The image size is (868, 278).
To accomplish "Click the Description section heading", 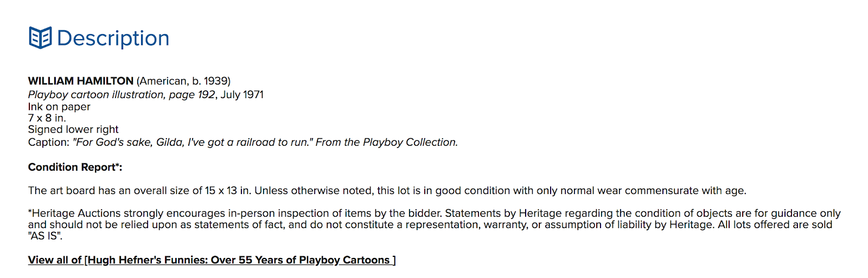I will (113, 38).
